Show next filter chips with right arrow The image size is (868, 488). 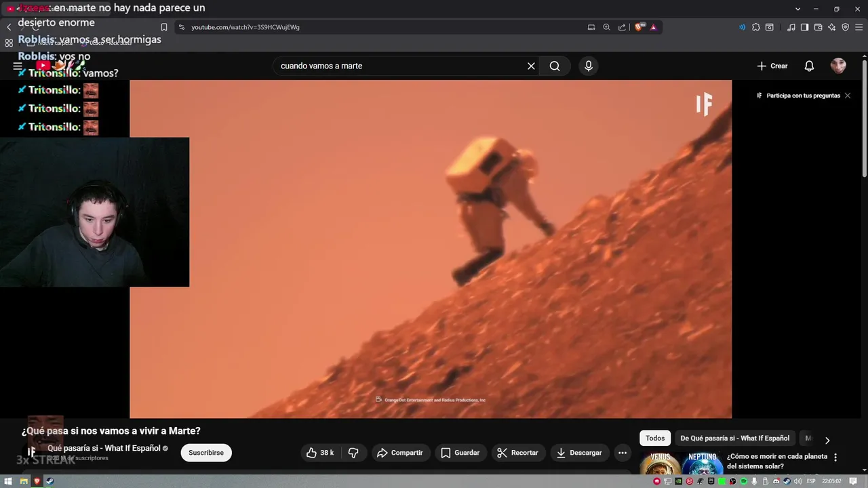tap(827, 440)
